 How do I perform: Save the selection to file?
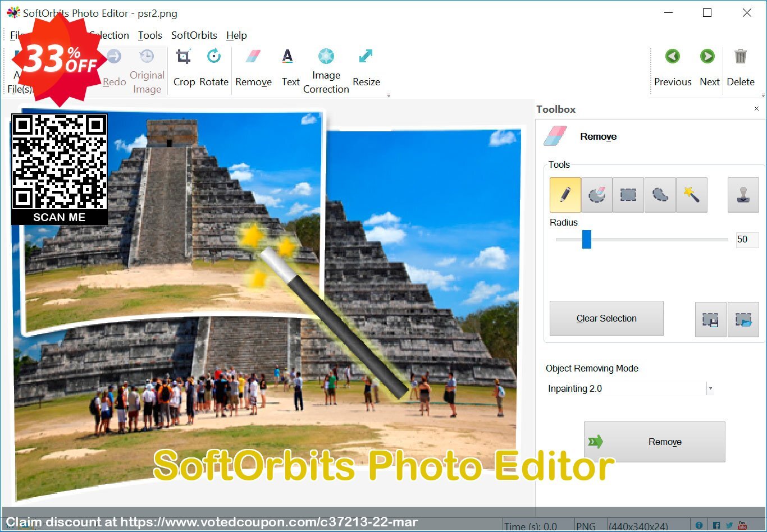(x=710, y=319)
